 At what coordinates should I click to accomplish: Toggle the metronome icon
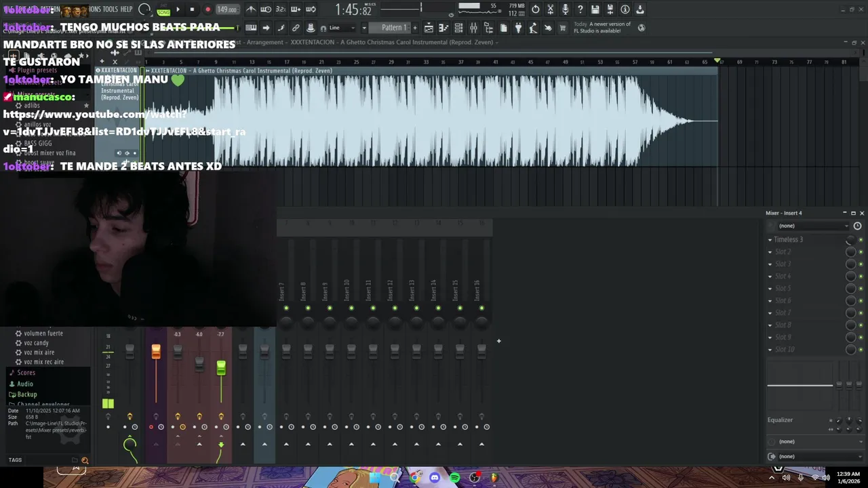pyautogui.click(x=251, y=9)
